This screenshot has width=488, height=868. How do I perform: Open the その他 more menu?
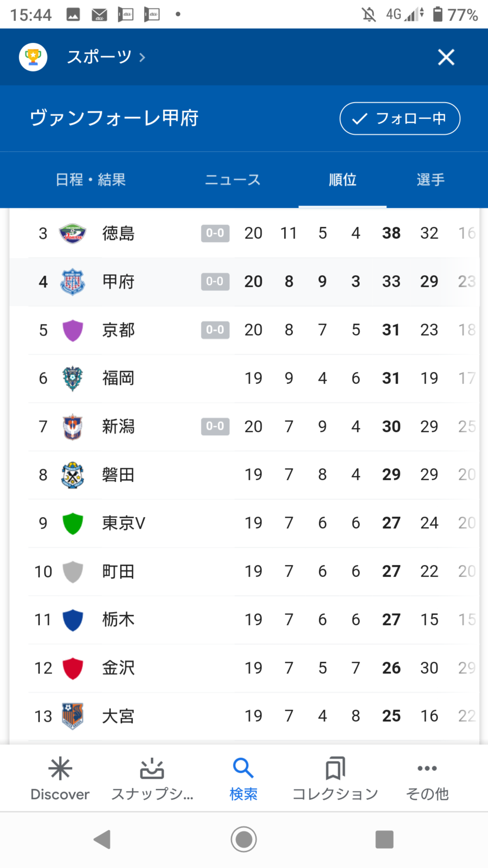[x=427, y=769]
